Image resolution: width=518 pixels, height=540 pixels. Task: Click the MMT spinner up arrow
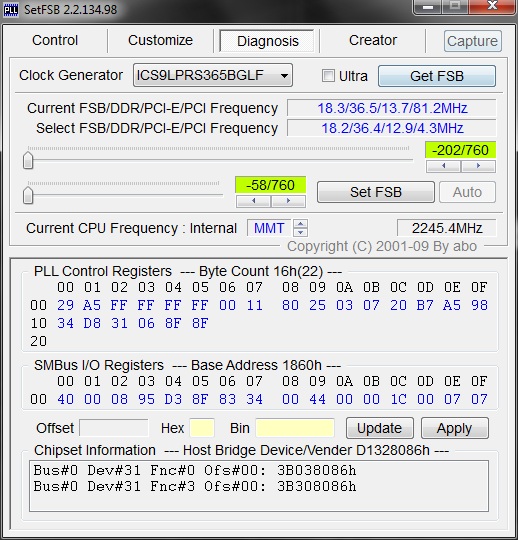(x=300, y=224)
